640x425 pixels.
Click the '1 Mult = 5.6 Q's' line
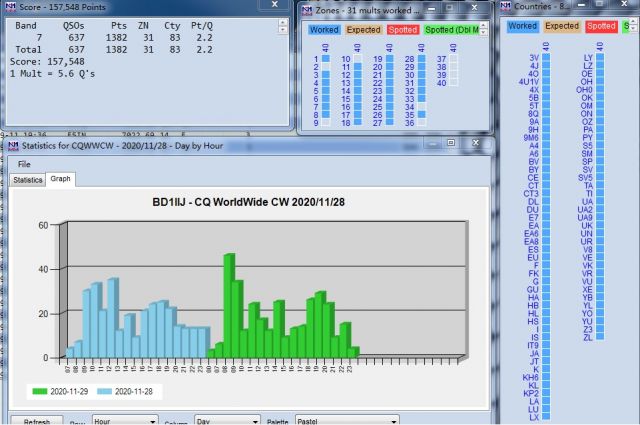click(52, 73)
